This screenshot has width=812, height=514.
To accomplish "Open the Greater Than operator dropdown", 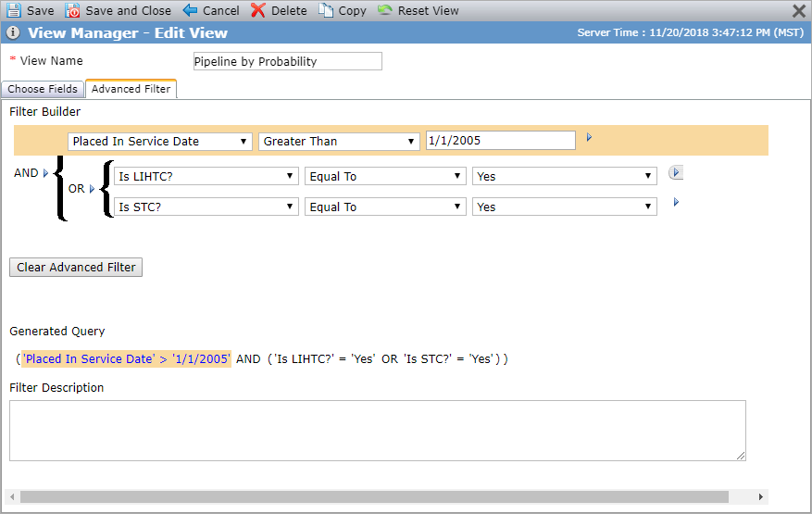I will click(x=339, y=142).
